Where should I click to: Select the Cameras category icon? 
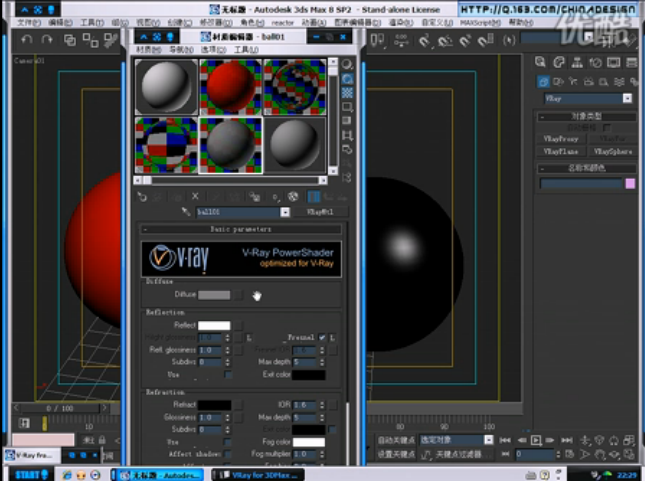tap(589, 81)
